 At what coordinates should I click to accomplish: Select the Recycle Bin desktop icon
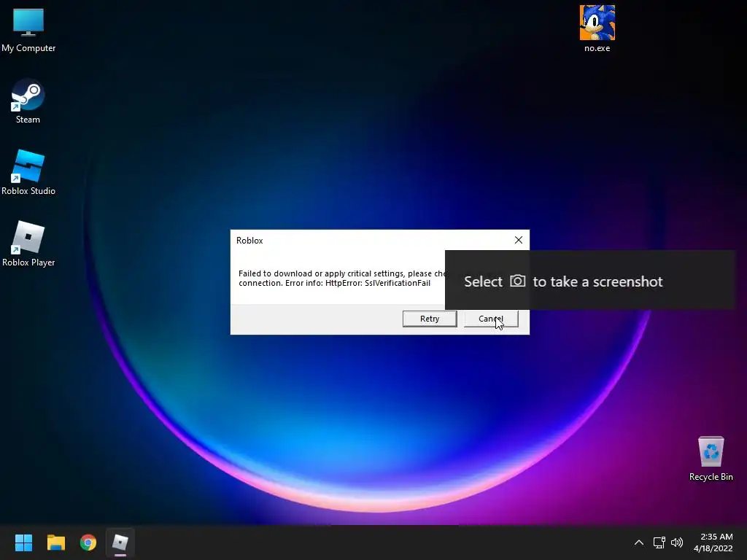pyautogui.click(x=711, y=458)
